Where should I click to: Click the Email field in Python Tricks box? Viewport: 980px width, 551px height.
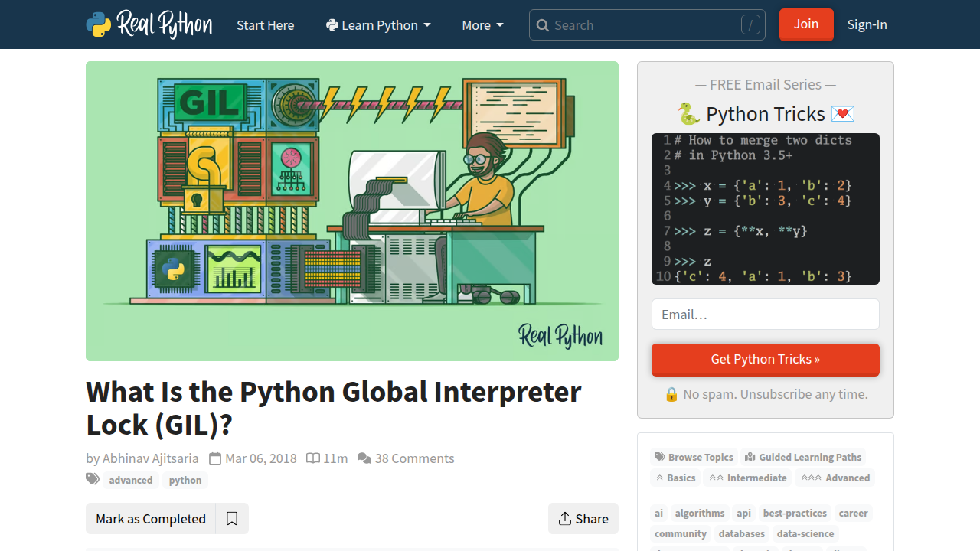point(766,315)
